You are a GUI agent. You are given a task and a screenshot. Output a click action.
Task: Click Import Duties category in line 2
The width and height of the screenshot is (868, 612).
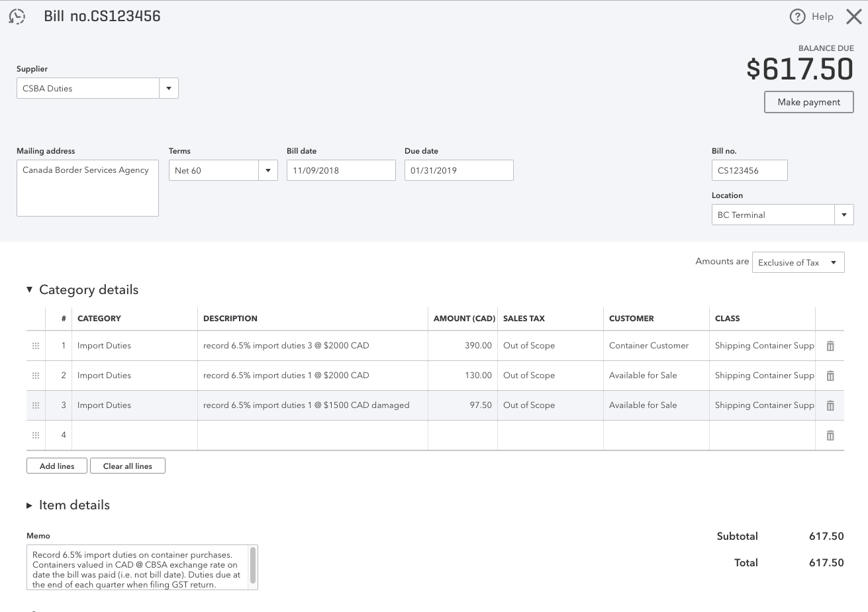104,376
